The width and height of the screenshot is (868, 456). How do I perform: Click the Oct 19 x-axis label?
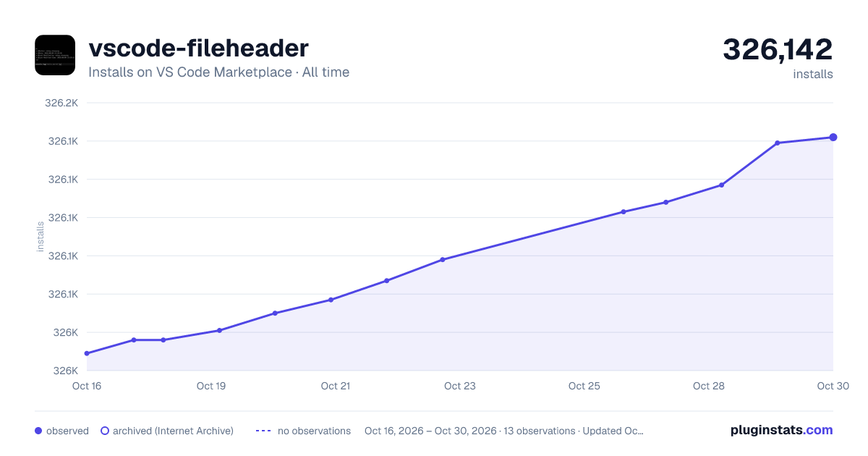pos(211,386)
